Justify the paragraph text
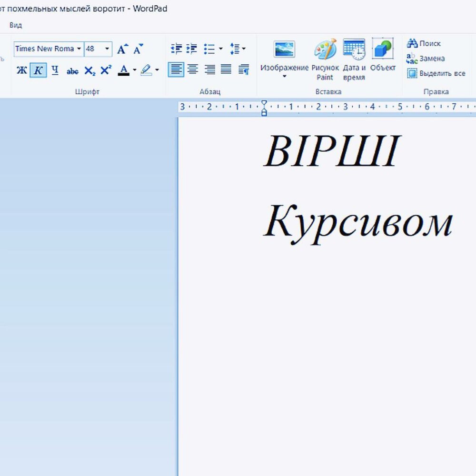Viewport: 476px width, 476px height. pyautogui.click(x=226, y=70)
